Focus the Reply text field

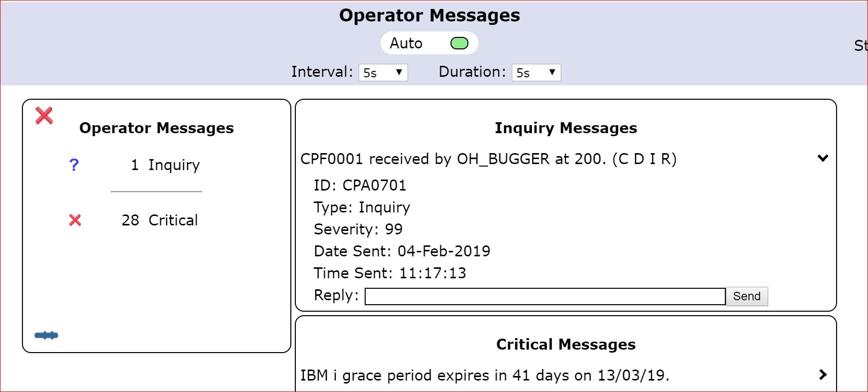(x=545, y=296)
